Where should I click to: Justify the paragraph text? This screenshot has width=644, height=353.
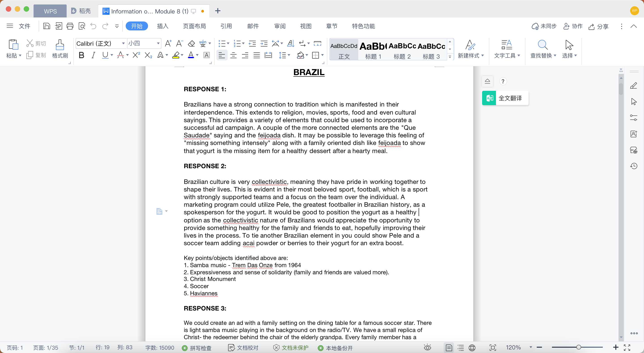(257, 55)
